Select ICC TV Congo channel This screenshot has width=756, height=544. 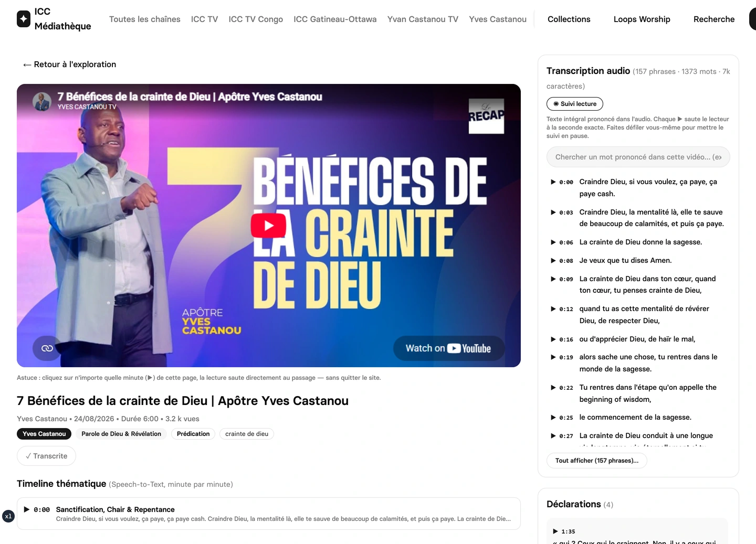pyautogui.click(x=256, y=19)
